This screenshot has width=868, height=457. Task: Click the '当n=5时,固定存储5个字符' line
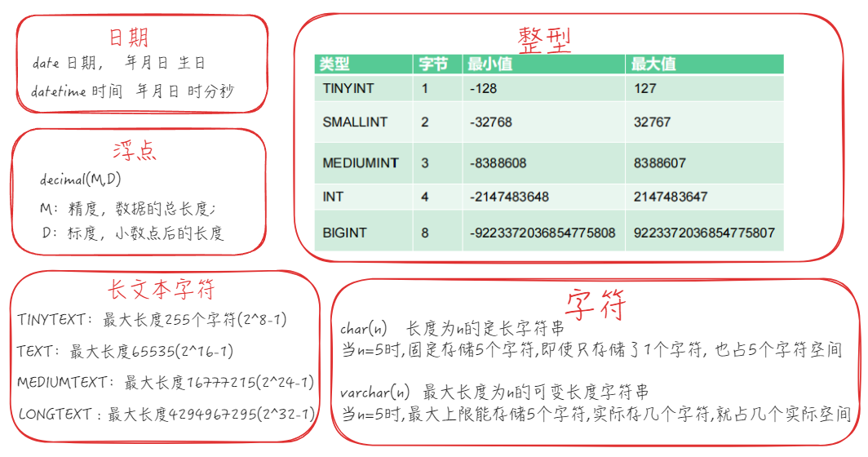click(x=591, y=350)
